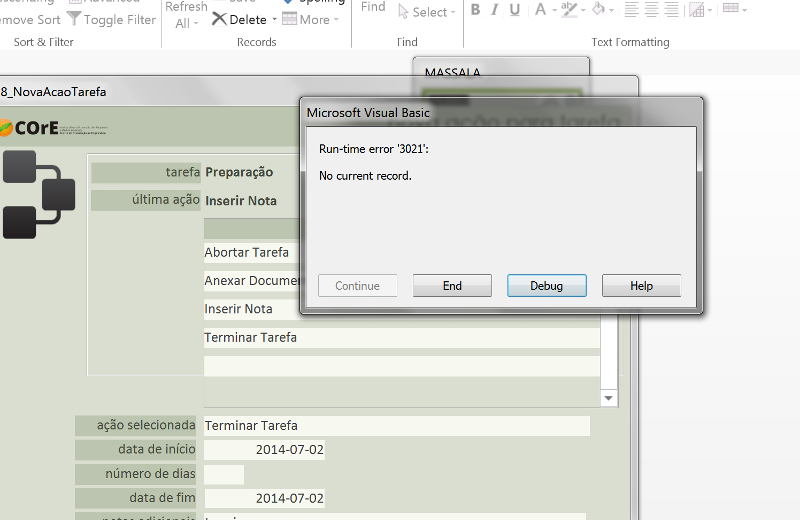Toggle Underline formatting in the ribbon
Screen dimensions: 800x520
coord(515,10)
